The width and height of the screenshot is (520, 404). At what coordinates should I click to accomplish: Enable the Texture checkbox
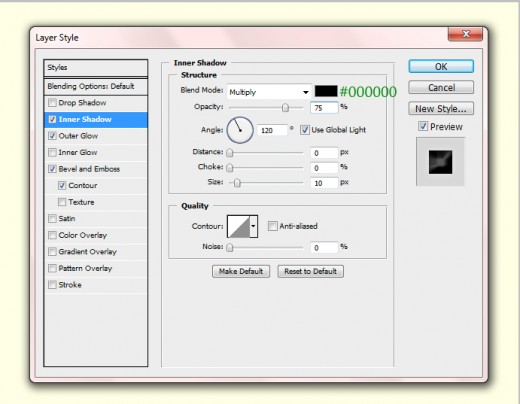[62, 202]
